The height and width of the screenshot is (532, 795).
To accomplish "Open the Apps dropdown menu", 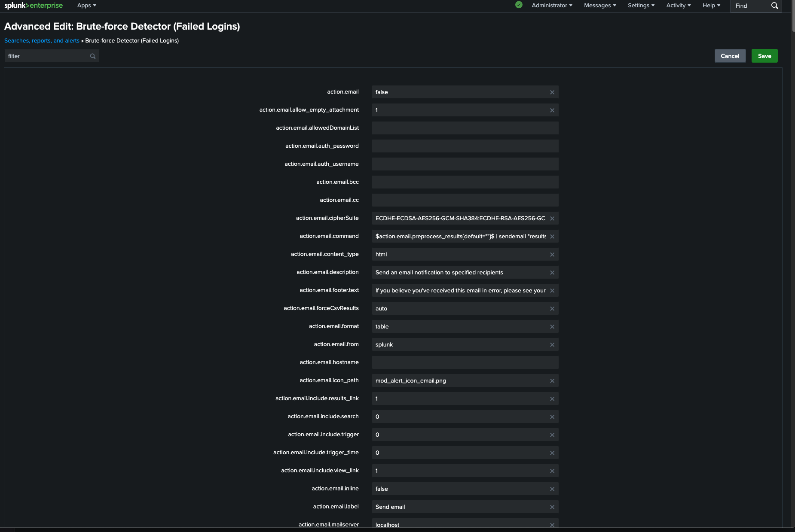I will (86, 6).
